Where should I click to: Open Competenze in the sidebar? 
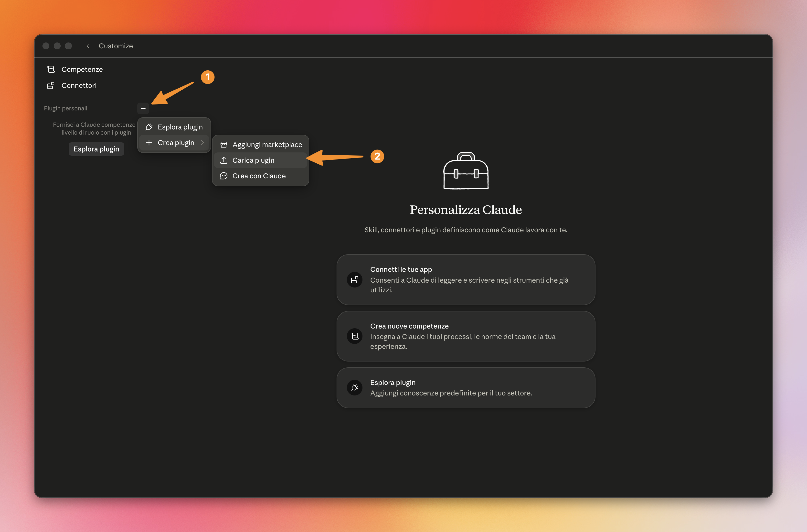coord(97,69)
